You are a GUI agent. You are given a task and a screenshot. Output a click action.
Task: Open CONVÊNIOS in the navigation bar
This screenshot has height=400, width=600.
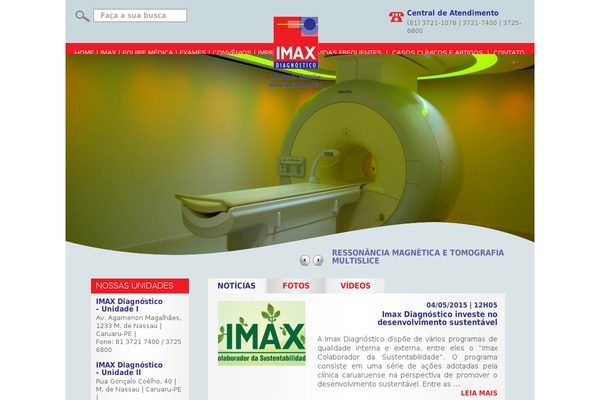[x=232, y=52]
